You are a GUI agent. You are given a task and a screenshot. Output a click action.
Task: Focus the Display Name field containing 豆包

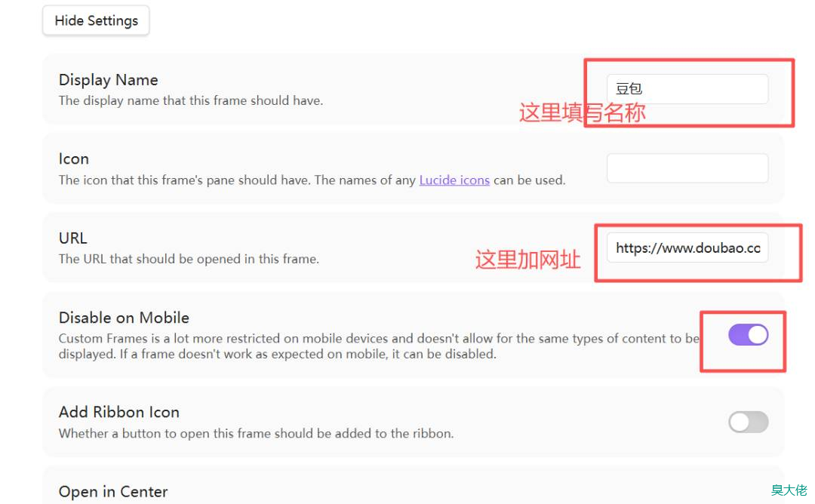click(687, 89)
